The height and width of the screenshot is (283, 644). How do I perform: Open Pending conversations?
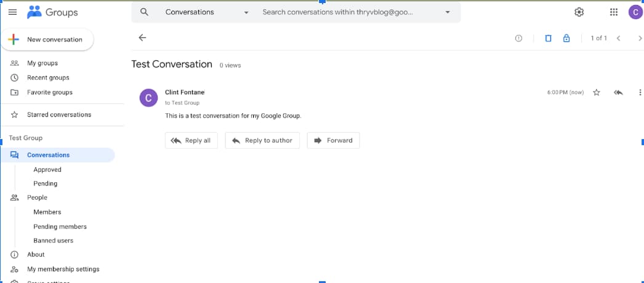(45, 183)
